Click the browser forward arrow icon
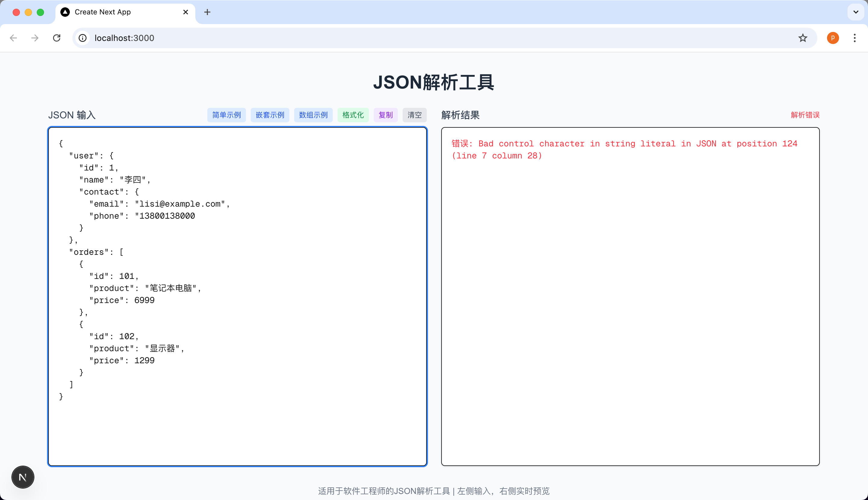Image resolution: width=868 pixels, height=500 pixels. (x=35, y=38)
